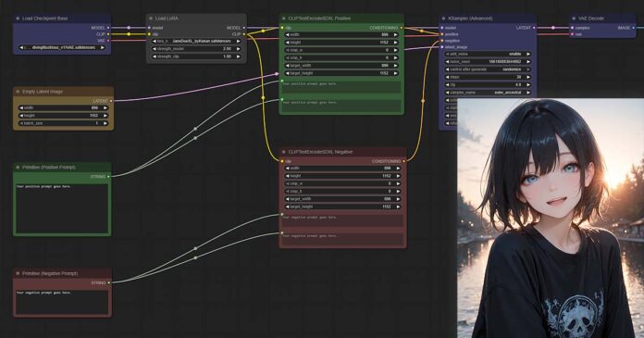644x338 pixels.
Task: Click the STRING output socket on Primitive (Positive Prompt)
Action: (109, 176)
